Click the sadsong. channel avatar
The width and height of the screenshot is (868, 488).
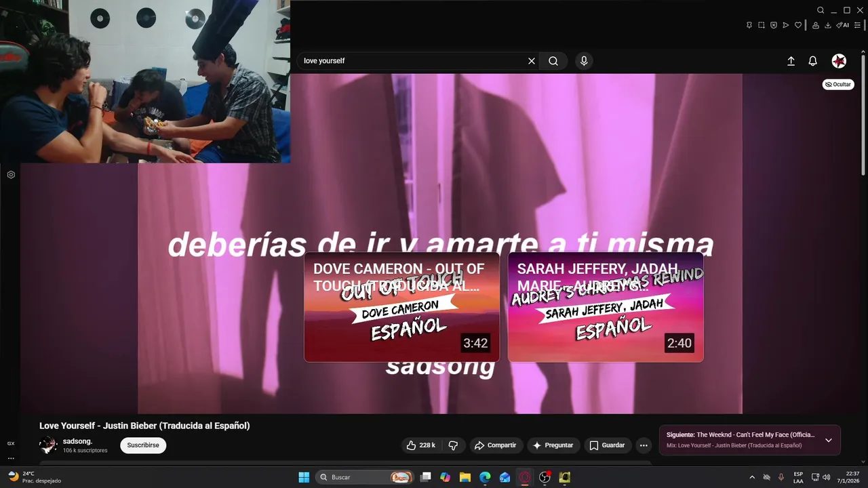(48, 445)
